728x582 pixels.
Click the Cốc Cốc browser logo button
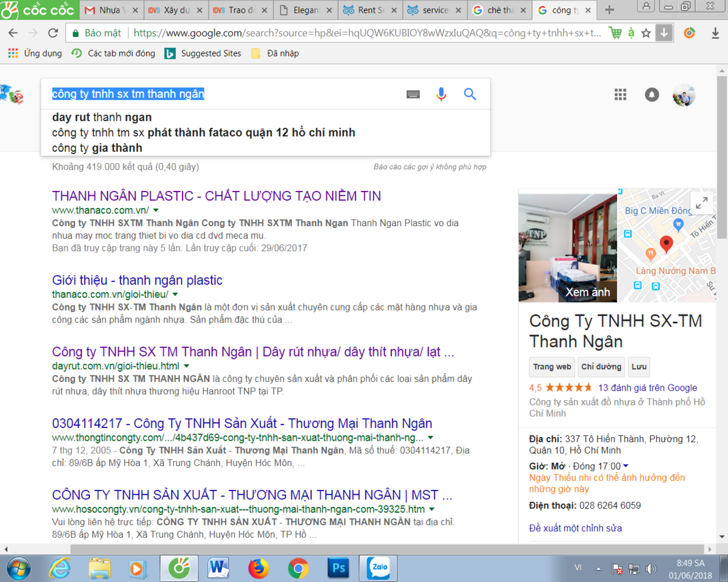tap(39, 10)
